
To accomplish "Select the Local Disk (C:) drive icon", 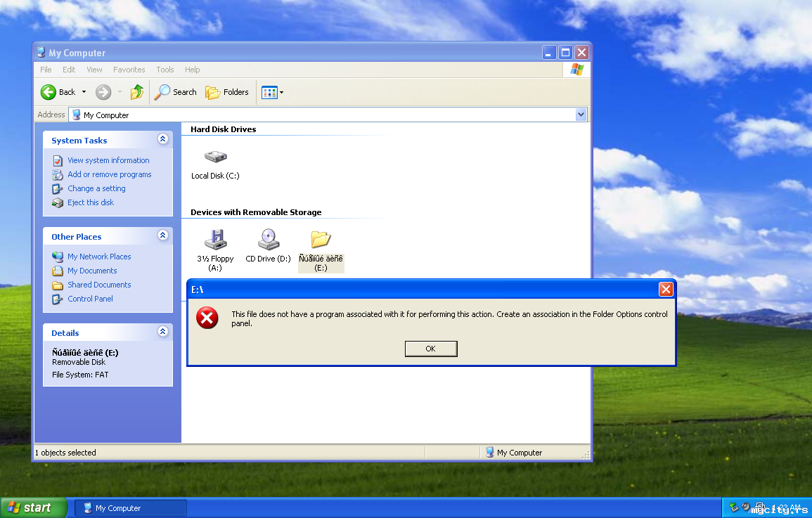I will tap(215, 156).
